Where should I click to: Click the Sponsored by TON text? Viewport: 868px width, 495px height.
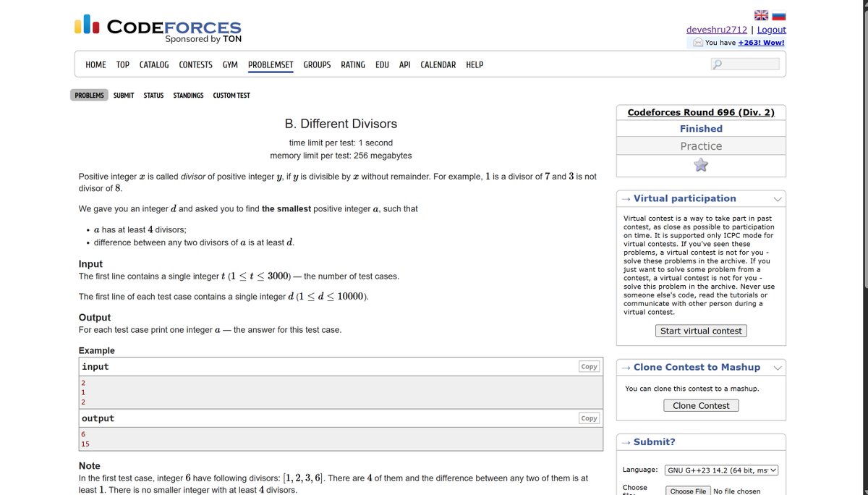tap(203, 39)
